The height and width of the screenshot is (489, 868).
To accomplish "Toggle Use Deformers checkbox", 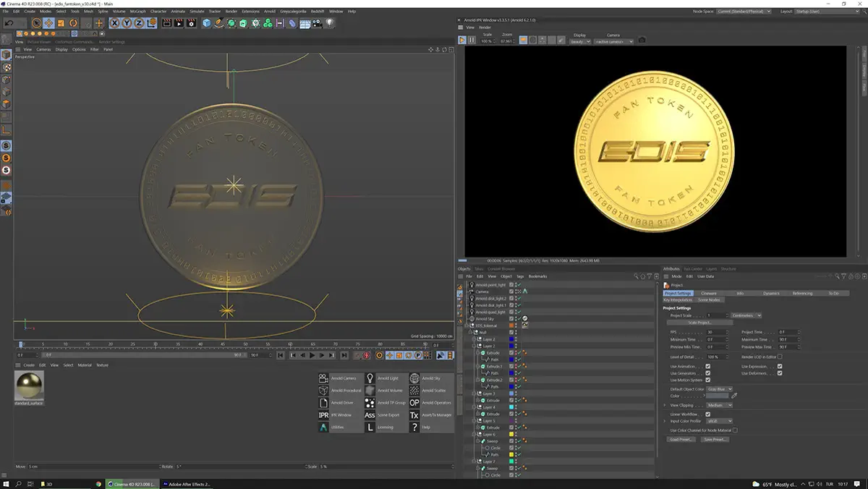I will point(780,373).
